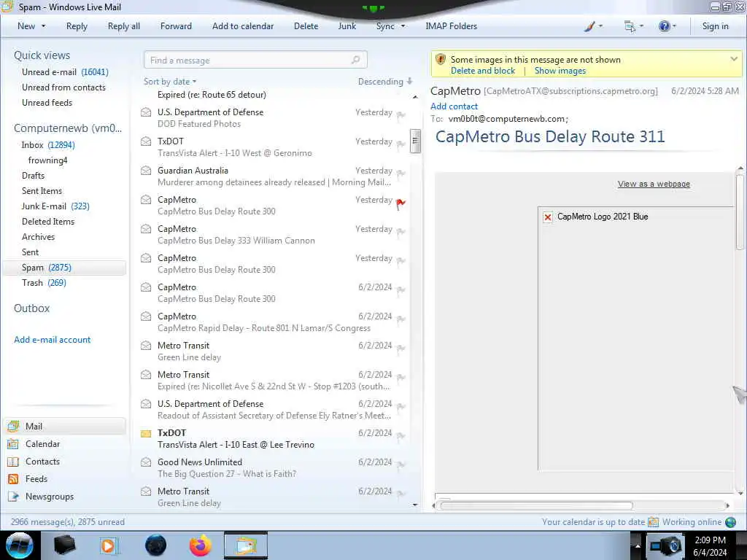747x560 pixels.
Task: Open IMAP Folders from toolbar
Action: pyautogui.click(x=451, y=26)
